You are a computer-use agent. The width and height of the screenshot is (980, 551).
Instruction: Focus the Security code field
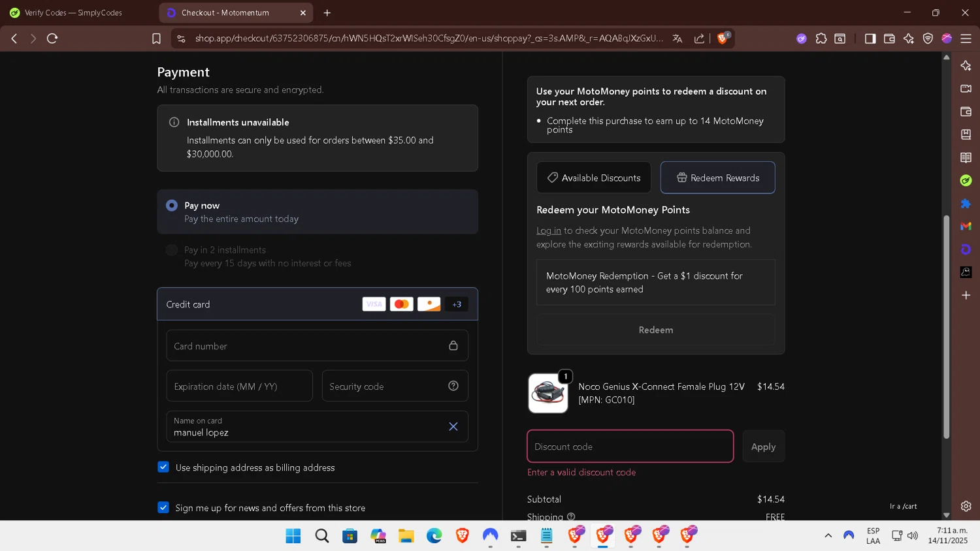395,386
